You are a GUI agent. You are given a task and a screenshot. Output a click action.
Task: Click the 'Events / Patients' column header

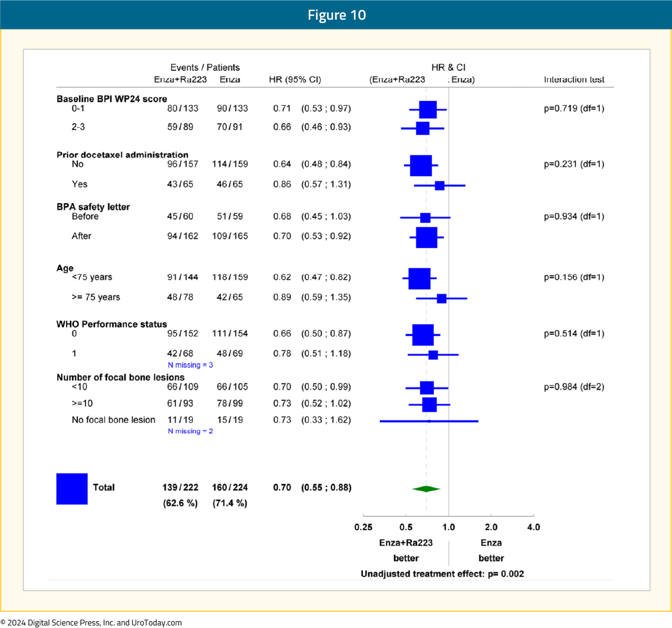pyautogui.click(x=205, y=68)
